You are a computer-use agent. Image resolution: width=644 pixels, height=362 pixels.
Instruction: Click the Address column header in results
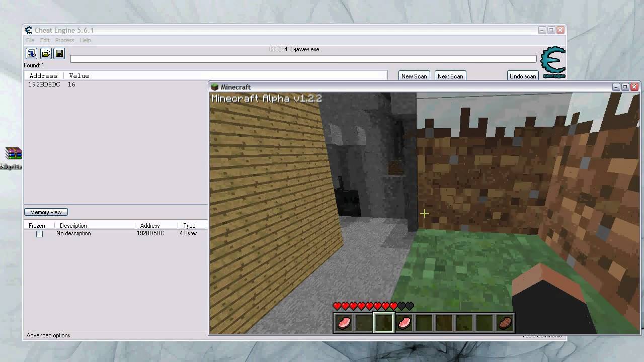click(x=44, y=76)
